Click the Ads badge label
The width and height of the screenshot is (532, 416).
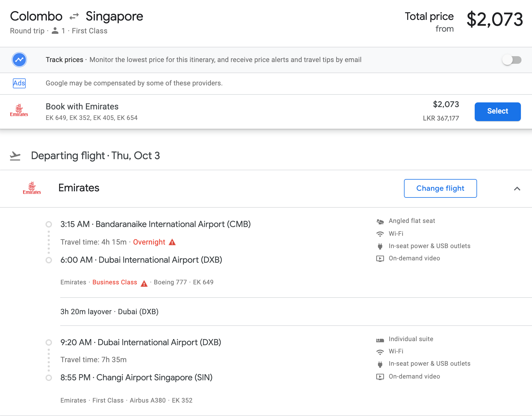(19, 83)
